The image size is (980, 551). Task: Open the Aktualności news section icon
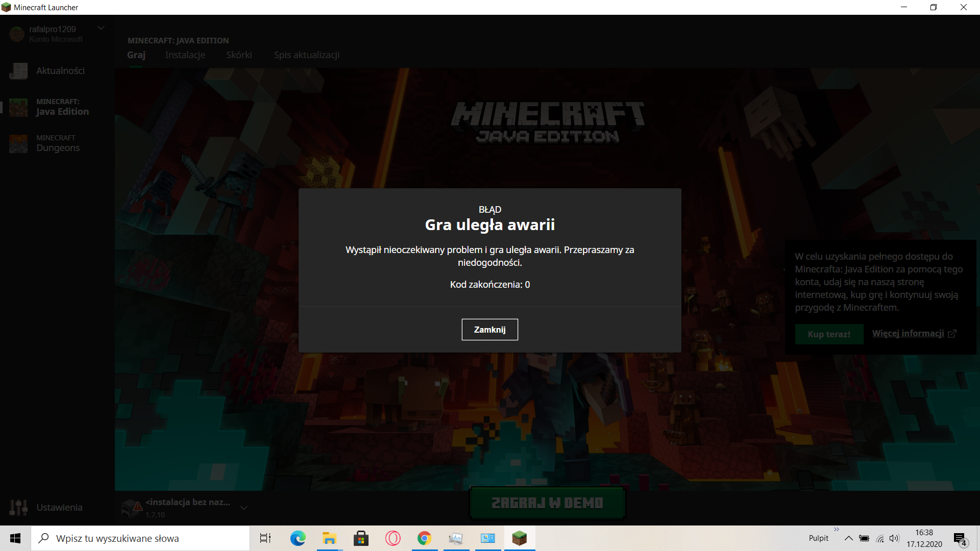(18, 71)
